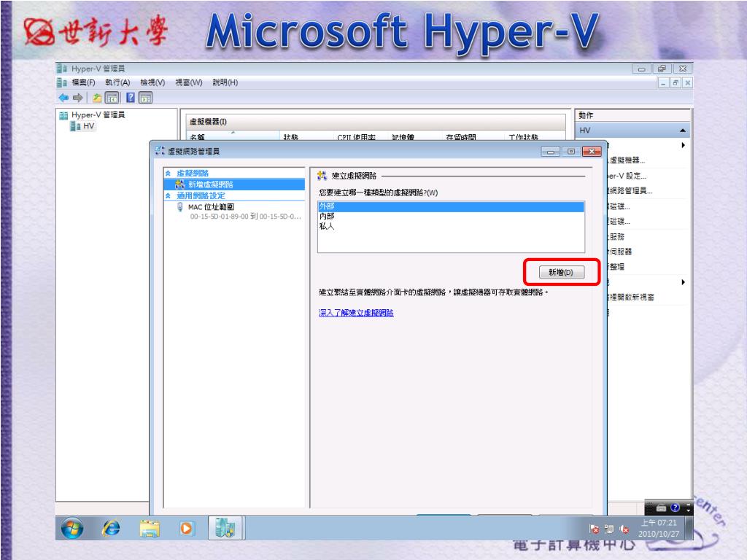This screenshot has width=747, height=560.
Task: Sort the VM list by CPU 使用率 column
Action: tap(361, 136)
